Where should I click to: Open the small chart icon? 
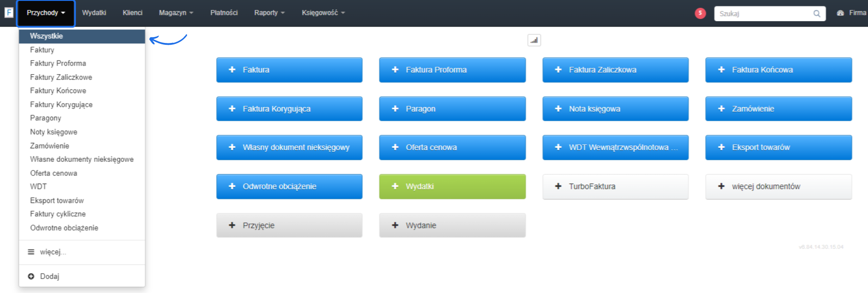534,40
